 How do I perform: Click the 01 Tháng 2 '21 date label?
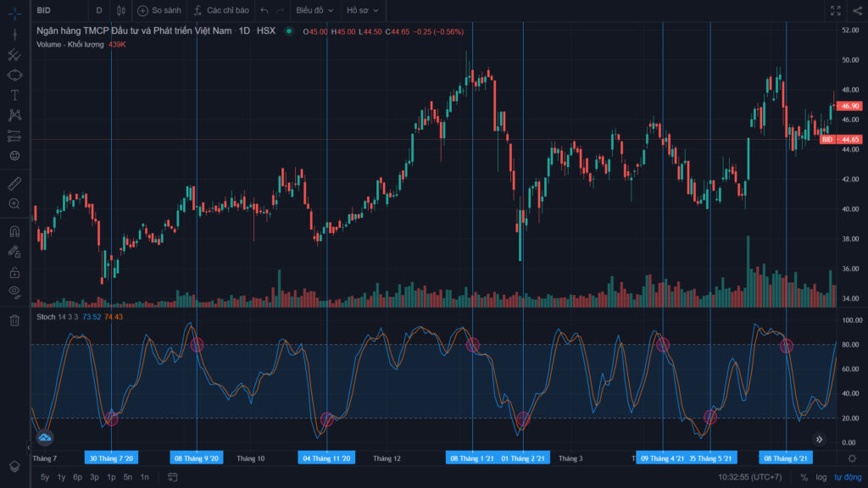(523, 458)
